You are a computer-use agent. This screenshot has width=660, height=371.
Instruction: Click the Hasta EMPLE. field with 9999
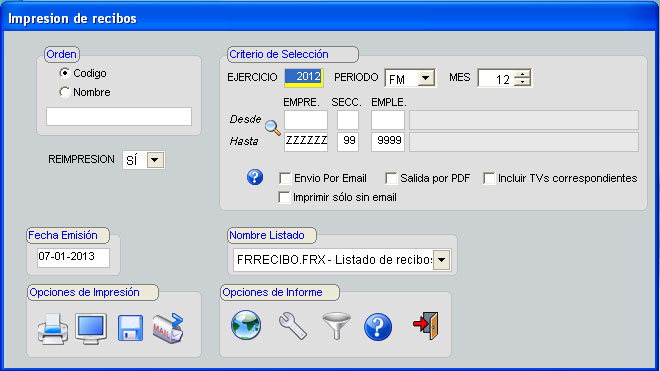pyautogui.click(x=388, y=141)
